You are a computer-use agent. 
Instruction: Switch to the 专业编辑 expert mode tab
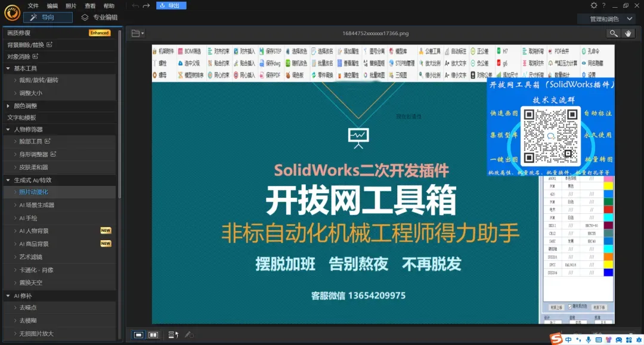coord(100,17)
